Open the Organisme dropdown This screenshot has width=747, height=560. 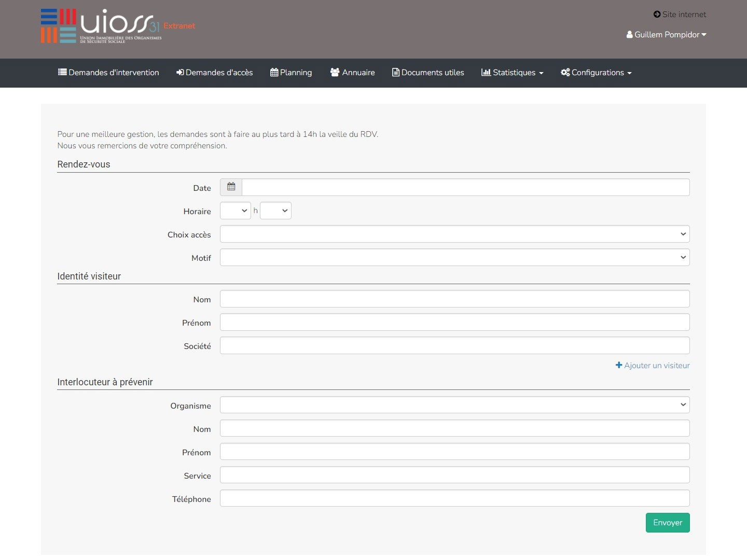point(455,405)
